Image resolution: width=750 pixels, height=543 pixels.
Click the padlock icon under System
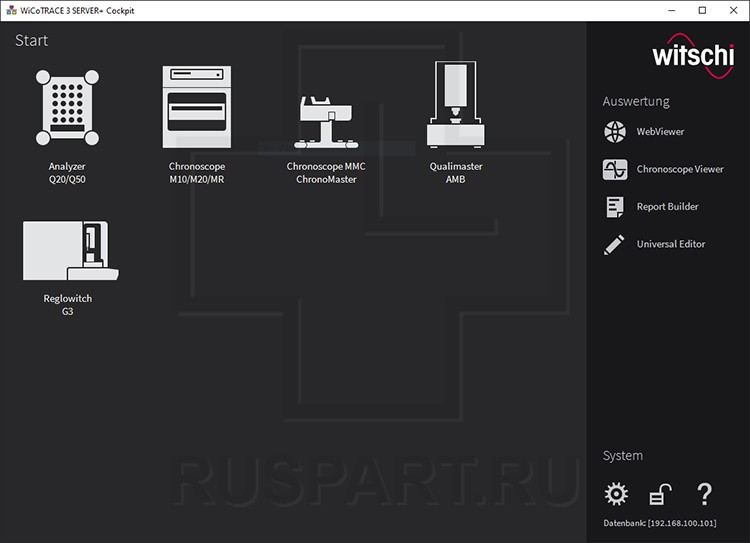click(660, 494)
